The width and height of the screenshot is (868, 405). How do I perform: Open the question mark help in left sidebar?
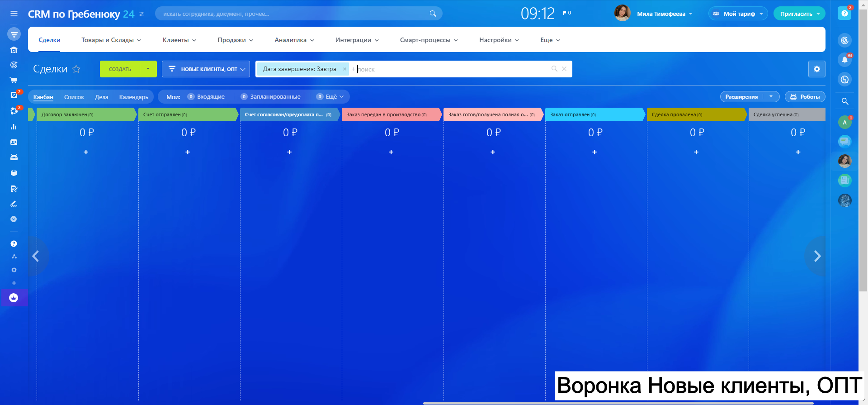pos(14,244)
